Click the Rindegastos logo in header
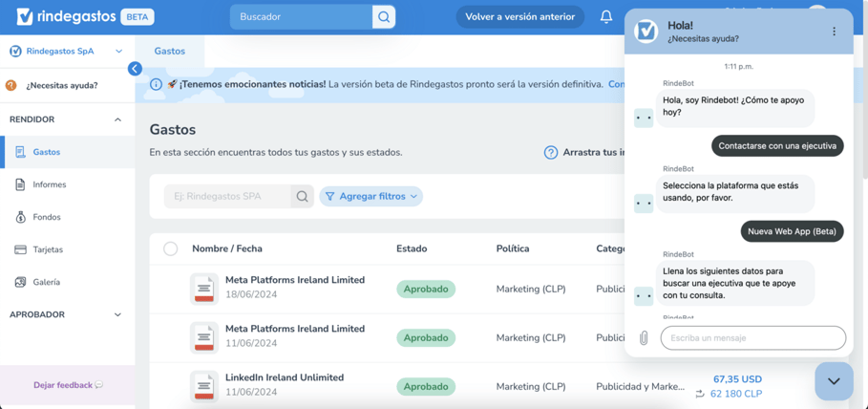Screen dimensions: 868x409 pyautogui.click(x=66, y=16)
